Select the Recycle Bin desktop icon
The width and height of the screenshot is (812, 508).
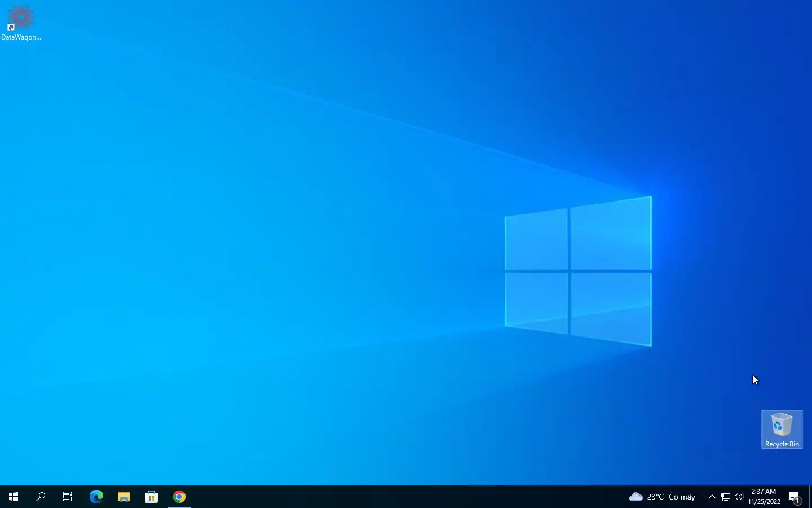(x=782, y=430)
